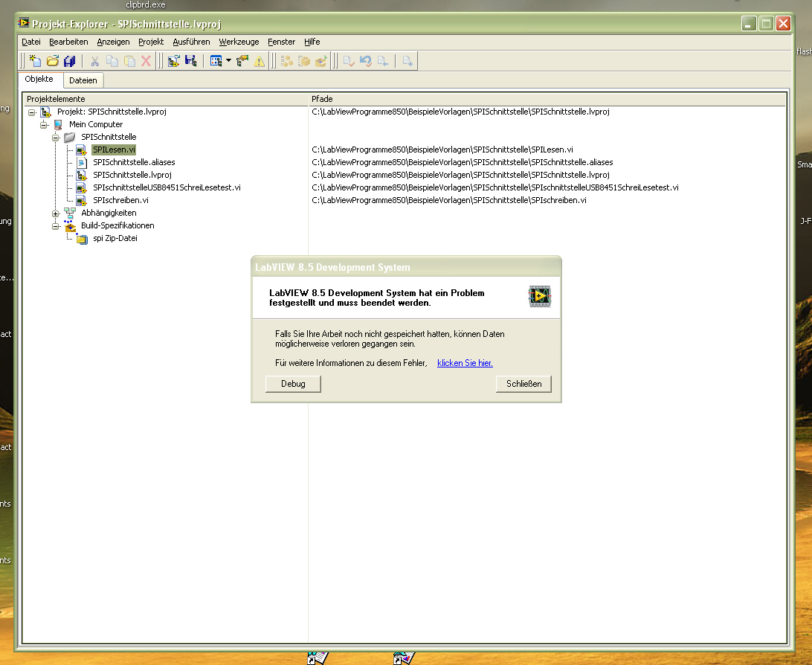This screenshot has height=665, width=812.
Task: Click the SPIschreiben.vi path text
Action: 449,200
